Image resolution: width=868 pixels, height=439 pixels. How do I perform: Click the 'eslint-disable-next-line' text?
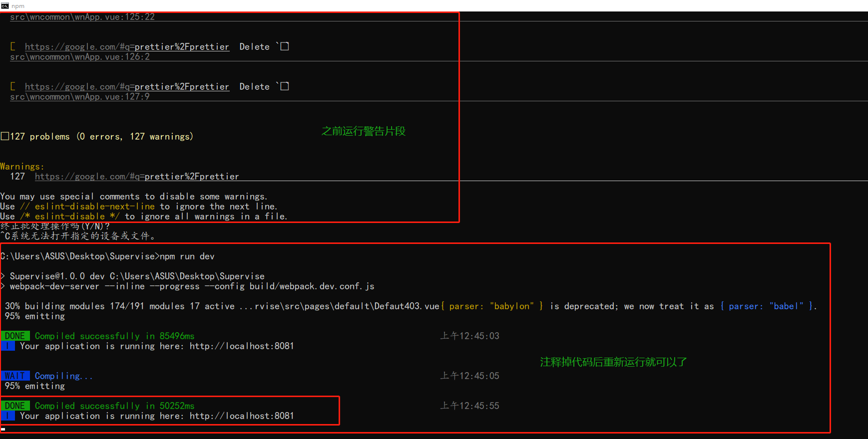point(95,207)
